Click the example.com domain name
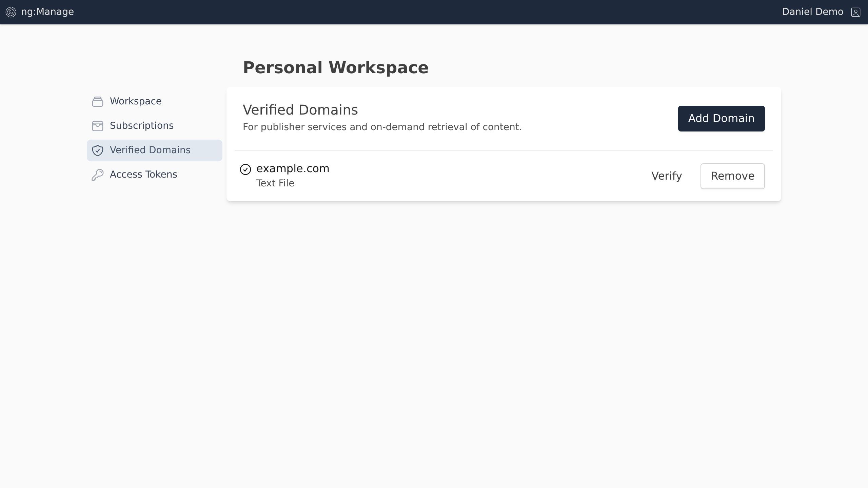The width and height of the screenshot is (868, 488). (x=293, y=168)
